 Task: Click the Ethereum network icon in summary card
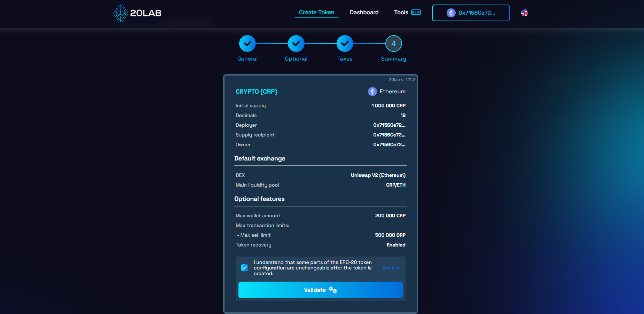coord(372,92)
